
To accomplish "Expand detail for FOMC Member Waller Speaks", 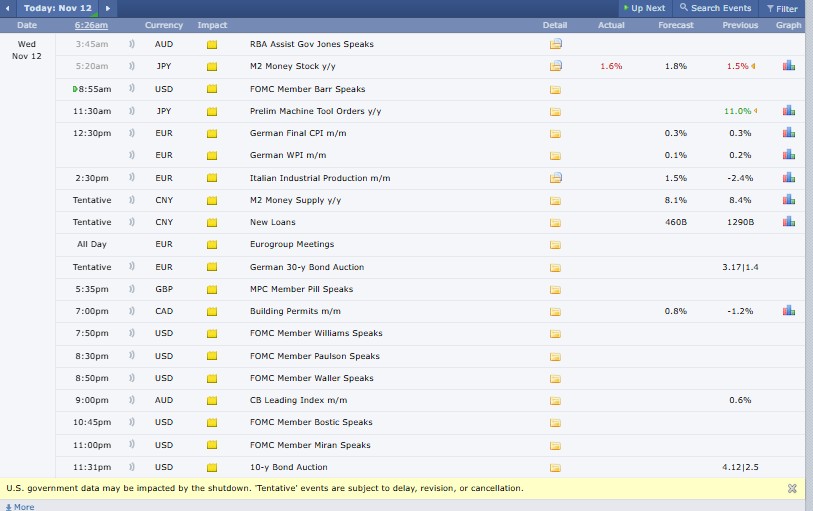I will coord(555,378).
